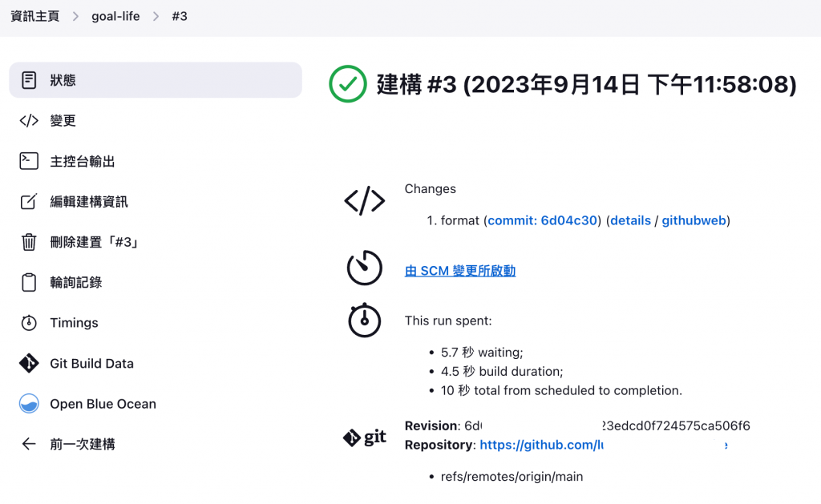Select Timings in the sidebar
821x504 pixels.
pos(74,323)
